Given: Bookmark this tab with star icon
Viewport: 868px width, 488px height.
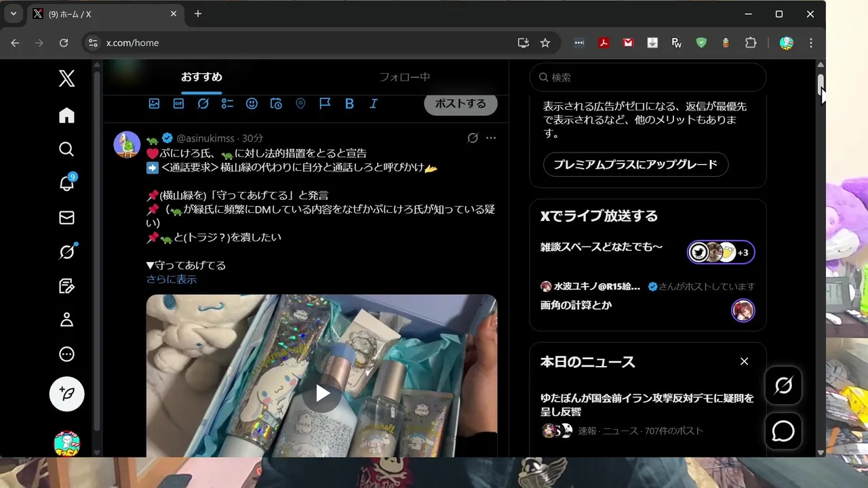Looking at the screenshot, I should (x=545, y=43).
